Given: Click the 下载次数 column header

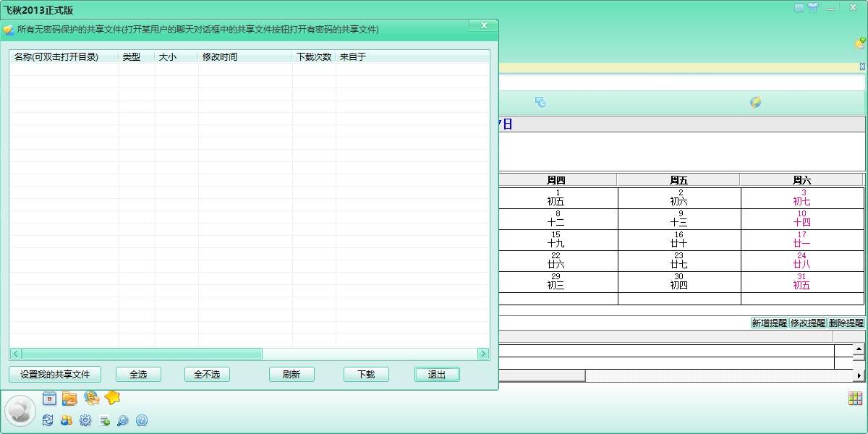Looking at the screenshot, I should coord(314,56).
